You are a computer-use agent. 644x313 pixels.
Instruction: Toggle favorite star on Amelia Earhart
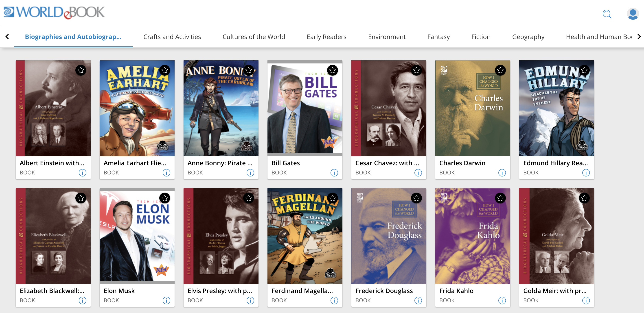[165, 70]
